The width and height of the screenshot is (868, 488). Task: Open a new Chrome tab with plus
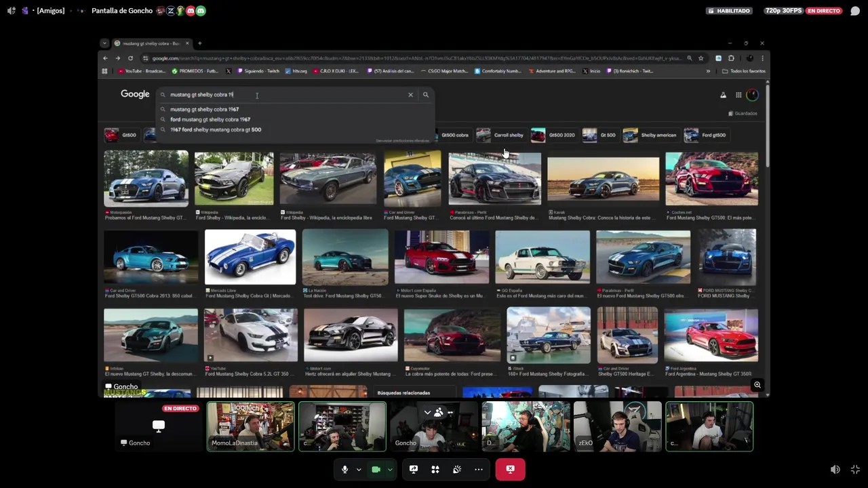199,43
